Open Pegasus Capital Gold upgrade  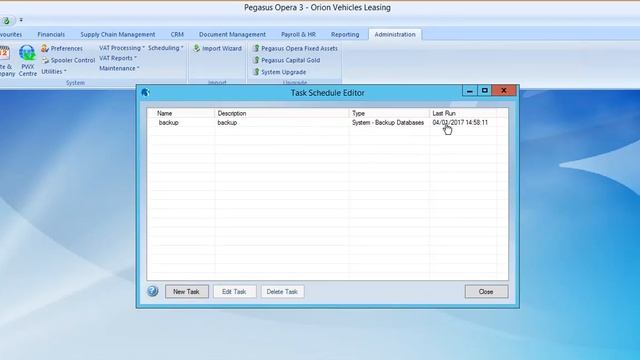[x=286, y=60]
